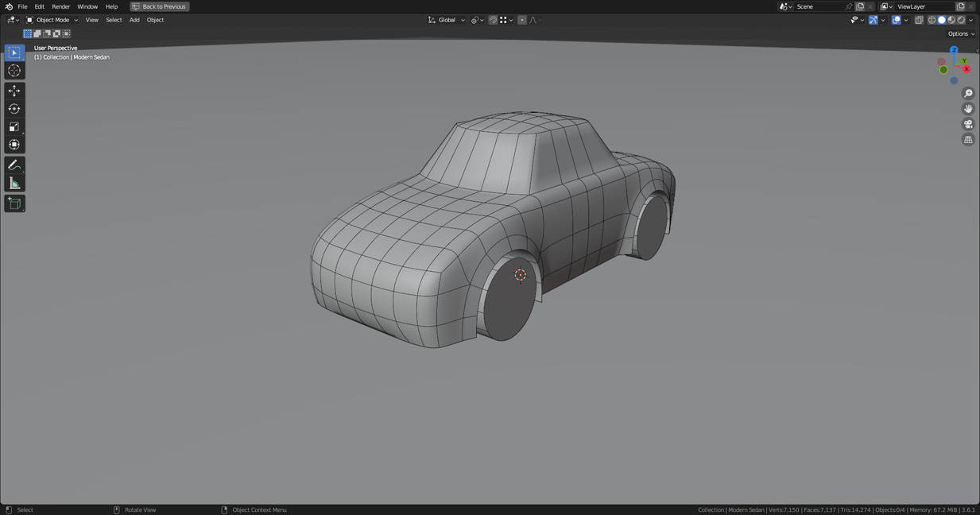980x515 pixels.
Task: Activate the Add Cube tool
Action: 14,203
